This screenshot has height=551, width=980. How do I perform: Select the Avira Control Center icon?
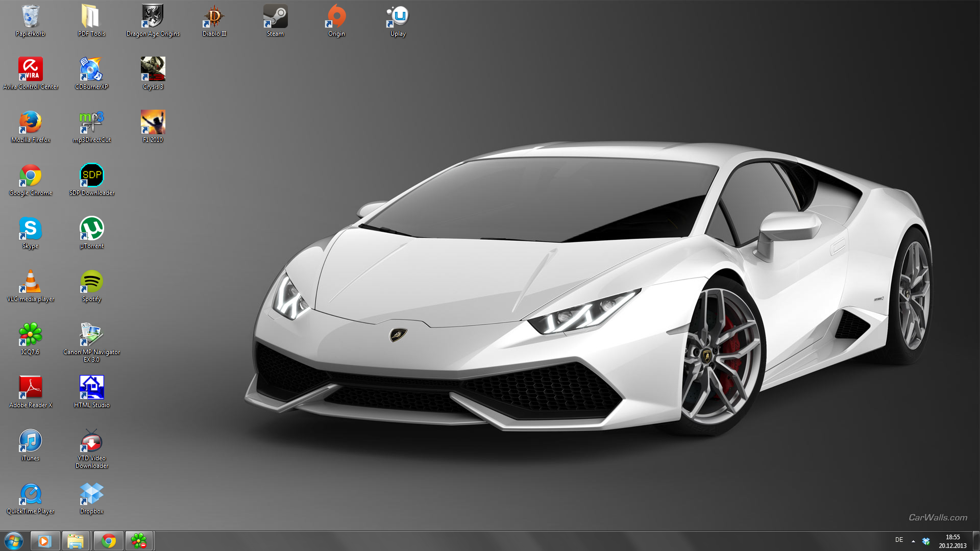coord(31,74)
